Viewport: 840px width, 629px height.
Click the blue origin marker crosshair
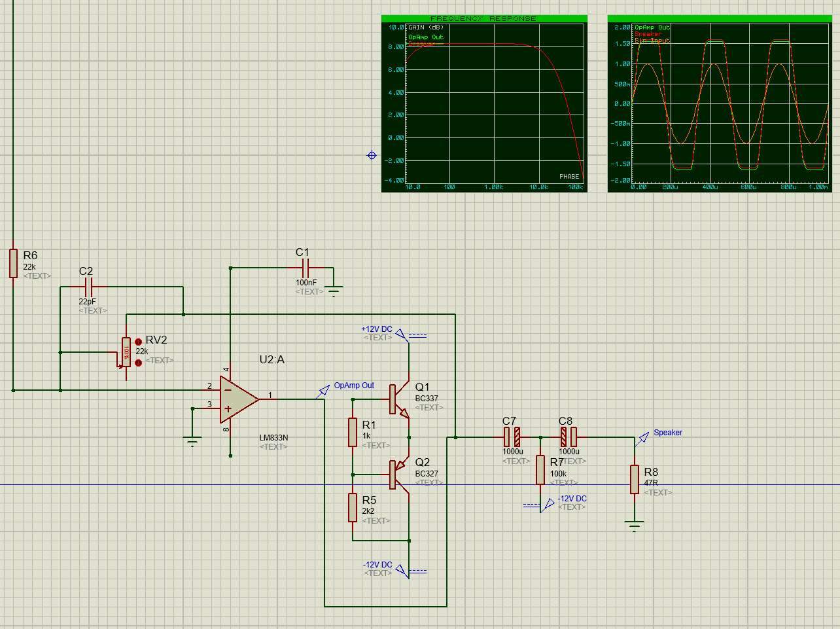(x=372, y=155)
